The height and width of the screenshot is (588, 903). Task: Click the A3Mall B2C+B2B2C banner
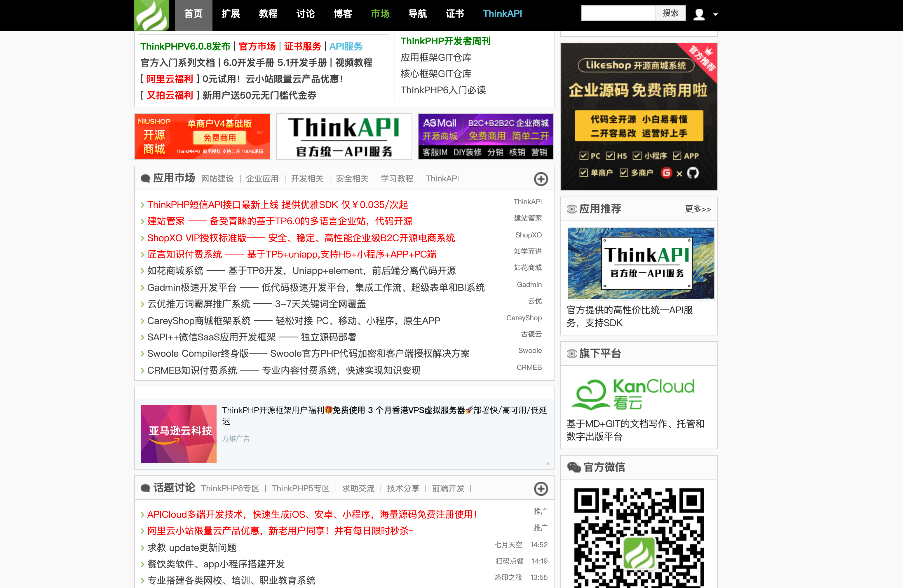click(x=486, y=136)
